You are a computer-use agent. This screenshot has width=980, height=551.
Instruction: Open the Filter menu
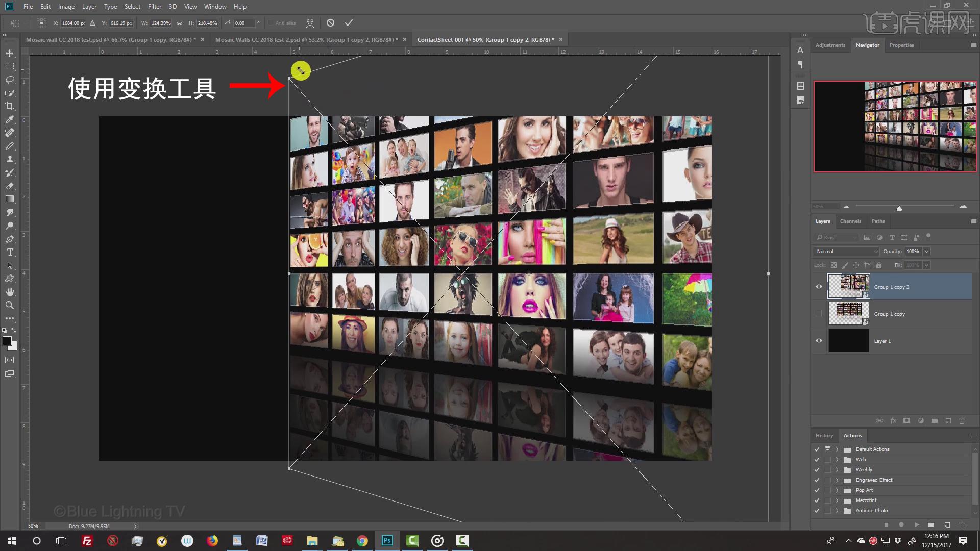154,7
